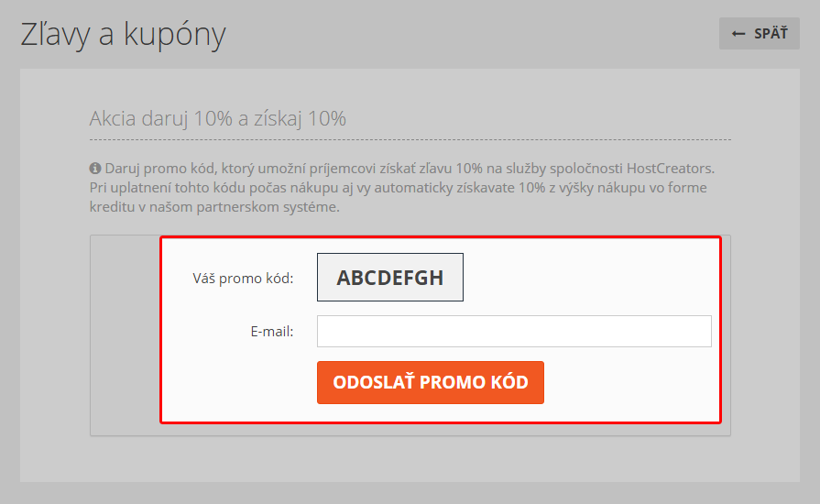Click the SPÄŤ back button
The image size is (820, 504).
759,34
